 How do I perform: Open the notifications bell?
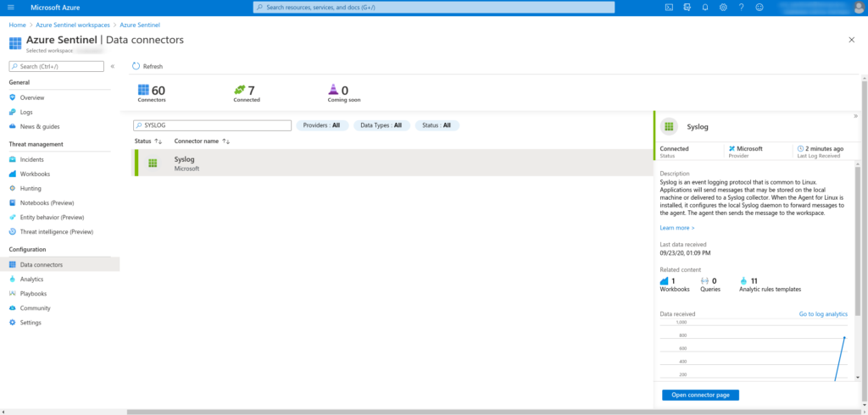click(705, 7)
